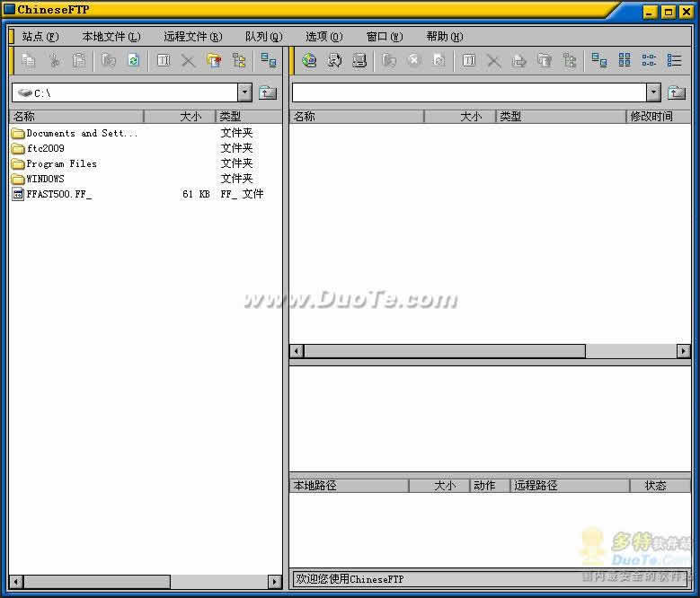Click the local pane scrollbar left arrow
The height and width of the screenshot is (598, 700).
click(16, 581)
